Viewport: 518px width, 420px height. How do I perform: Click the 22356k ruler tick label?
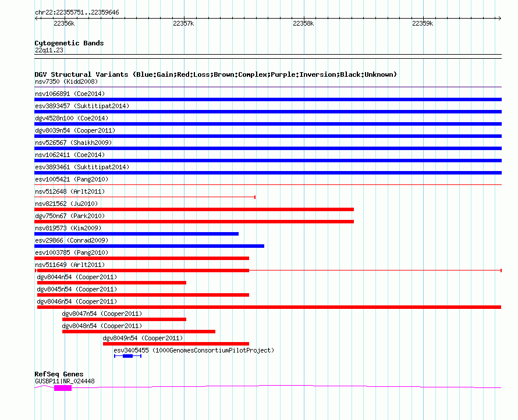[64, 23]
